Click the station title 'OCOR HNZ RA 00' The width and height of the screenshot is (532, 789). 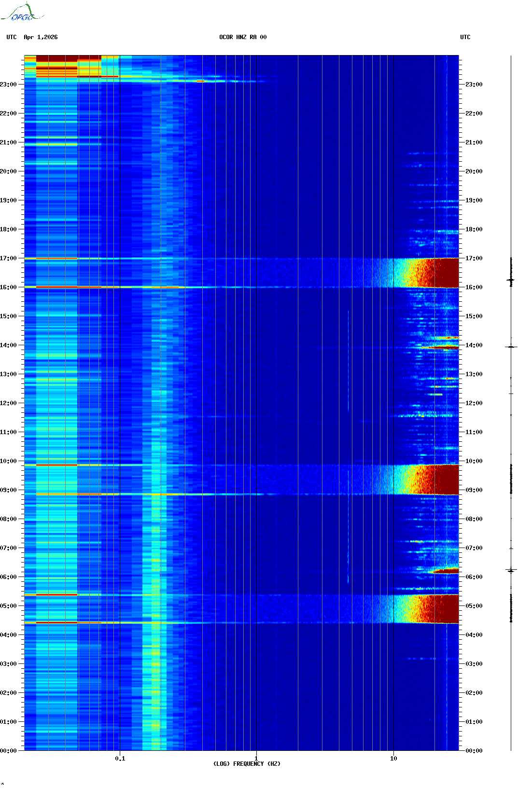coord(243,37)
